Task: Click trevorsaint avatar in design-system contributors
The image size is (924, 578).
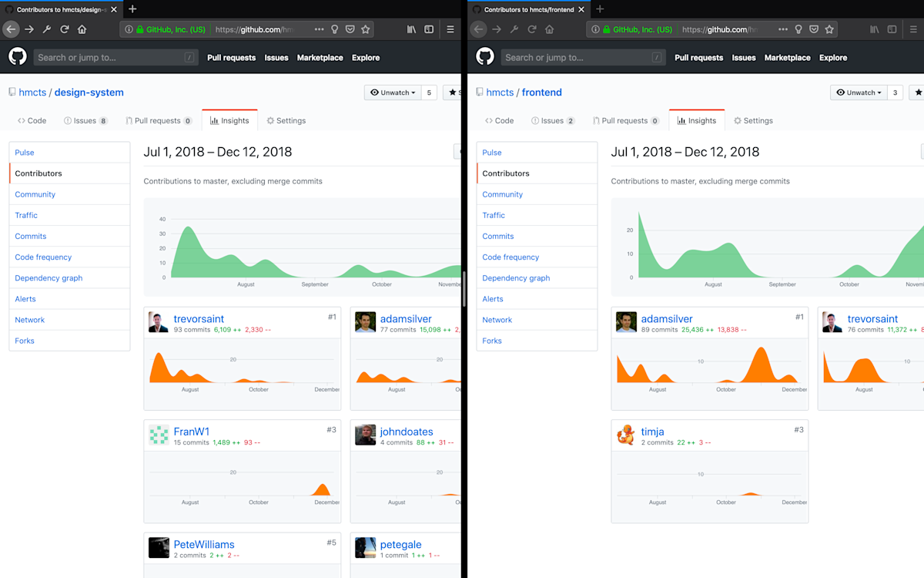Action: [x=159, y=323]
